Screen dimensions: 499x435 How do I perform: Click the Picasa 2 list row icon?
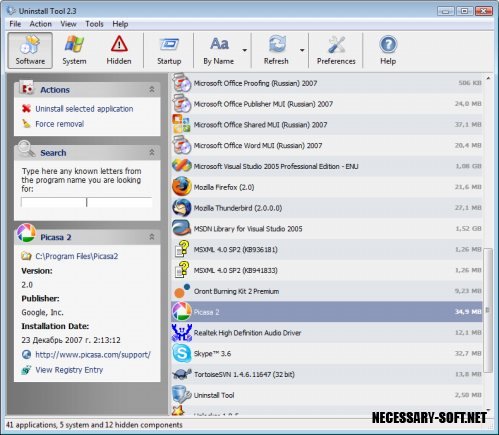pyautogui.click(x=182, y=311)
